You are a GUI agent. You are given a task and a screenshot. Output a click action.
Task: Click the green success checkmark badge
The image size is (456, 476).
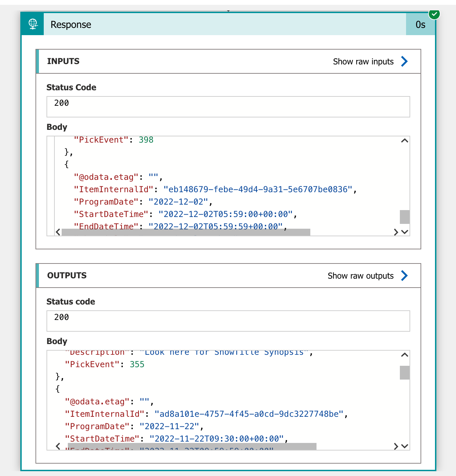tap(434, 14)
